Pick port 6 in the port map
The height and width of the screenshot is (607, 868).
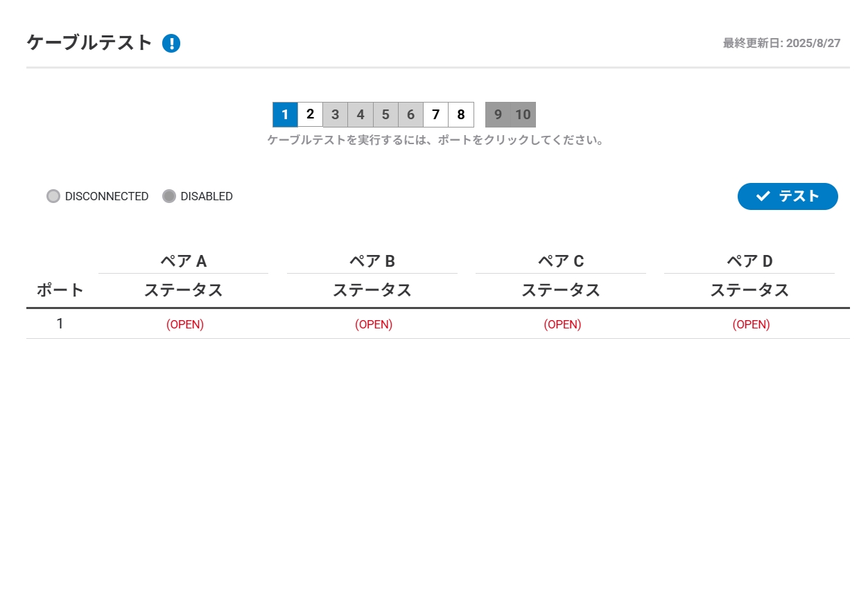coord(410,114)
